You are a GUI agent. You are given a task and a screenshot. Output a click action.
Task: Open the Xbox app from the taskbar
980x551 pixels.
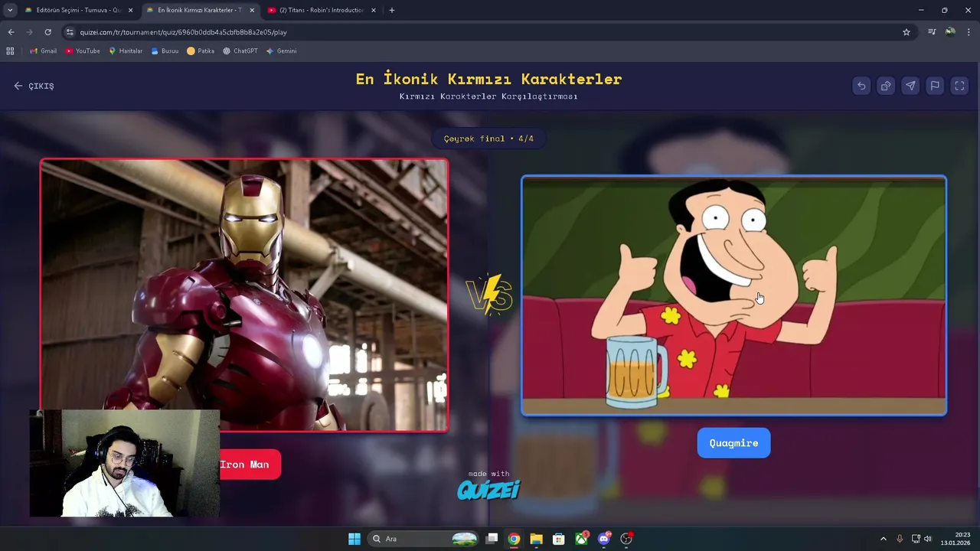(x=582, y=539)
